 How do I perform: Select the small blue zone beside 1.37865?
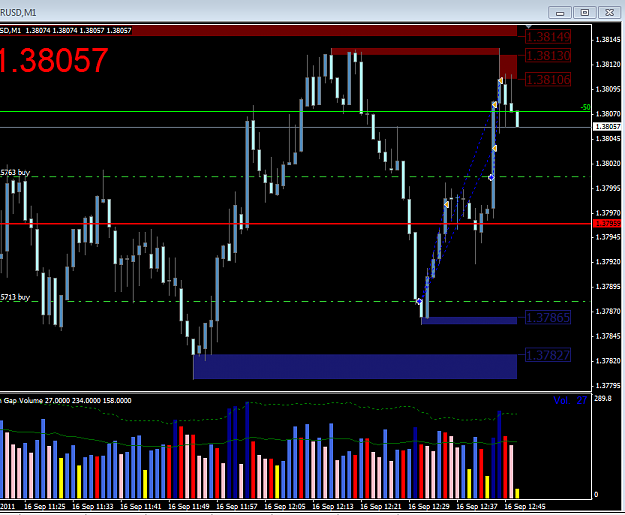(x=470, y=320)
